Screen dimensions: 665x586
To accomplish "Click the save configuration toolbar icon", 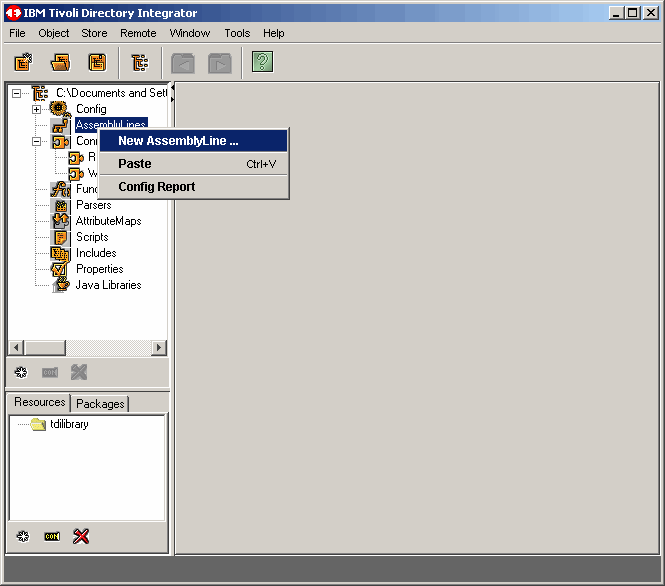I will tap(97, 62).
